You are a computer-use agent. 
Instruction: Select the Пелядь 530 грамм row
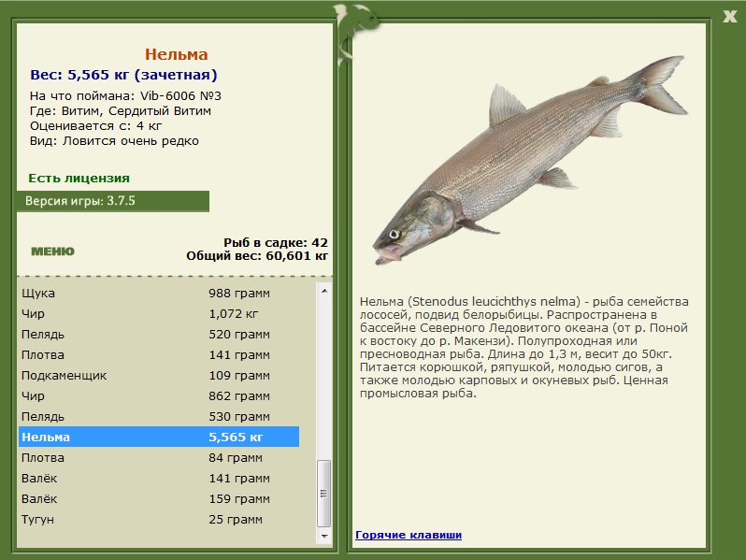click(159, 416)
